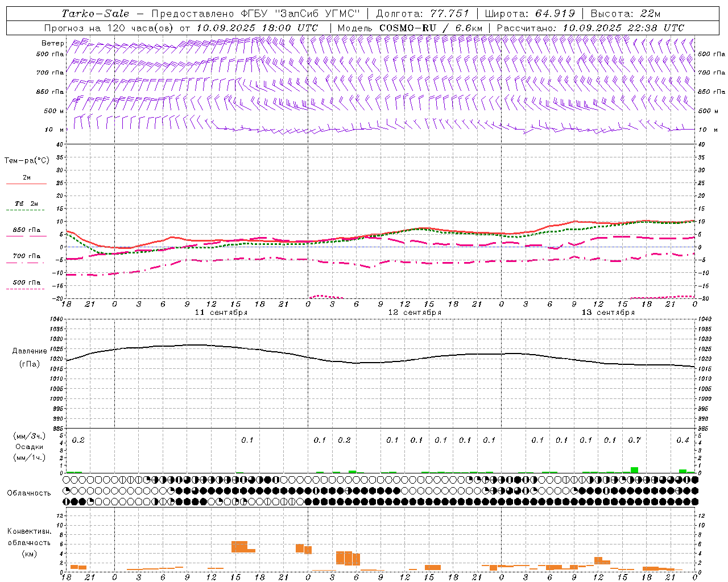Click the 1040 tick label on left pressure axis
The height and width of the screenshot is (582, 728).
(55, 319)
